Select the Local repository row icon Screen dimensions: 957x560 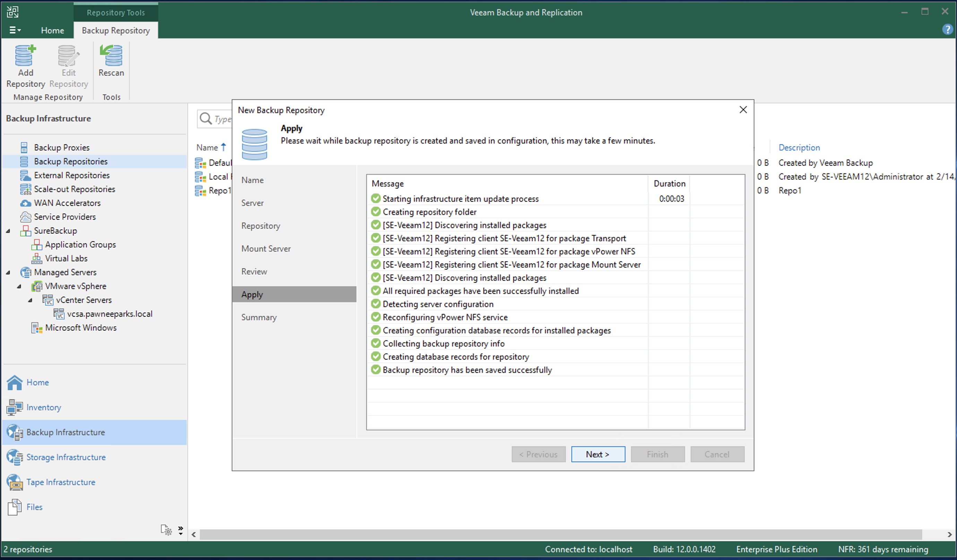tap(200, 176)
